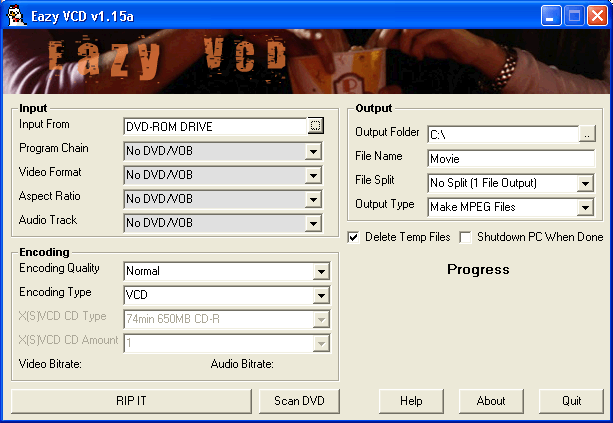Open the Aspect Ratio dropdown
Screen dimensions: 613x423
click(x=313, y=200)
